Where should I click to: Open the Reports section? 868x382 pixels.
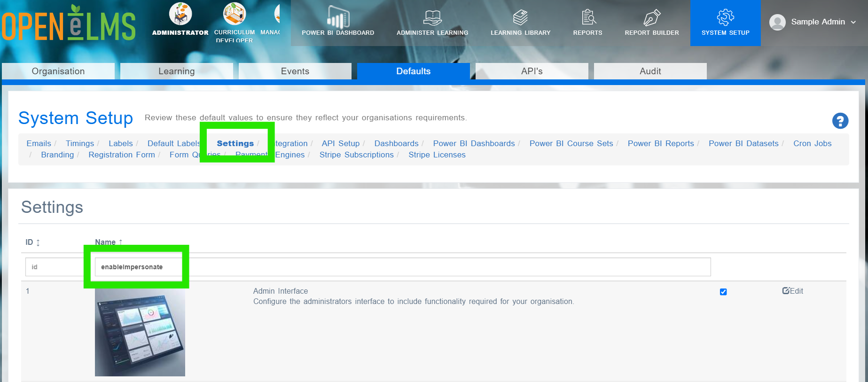tap(587, 22)
